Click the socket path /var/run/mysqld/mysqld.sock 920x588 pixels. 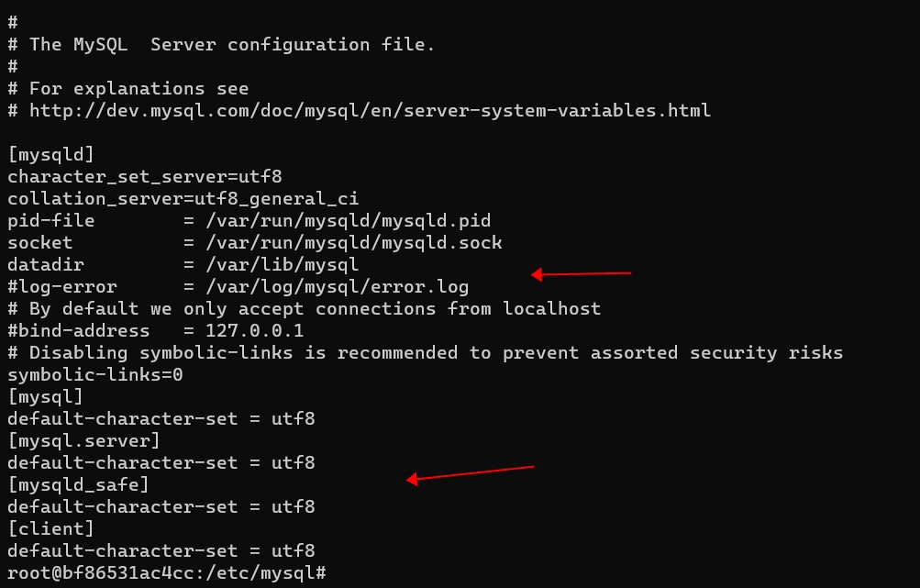[353, 243]
